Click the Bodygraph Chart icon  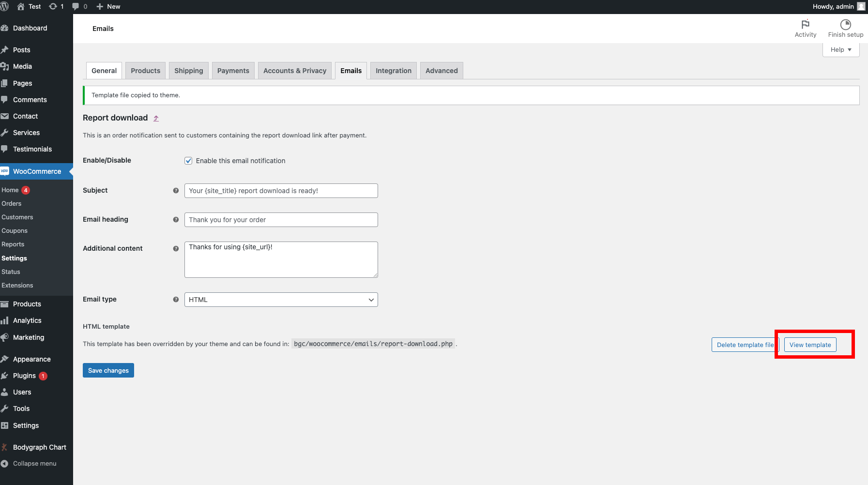pyautogui.click(x=4, y=447)
